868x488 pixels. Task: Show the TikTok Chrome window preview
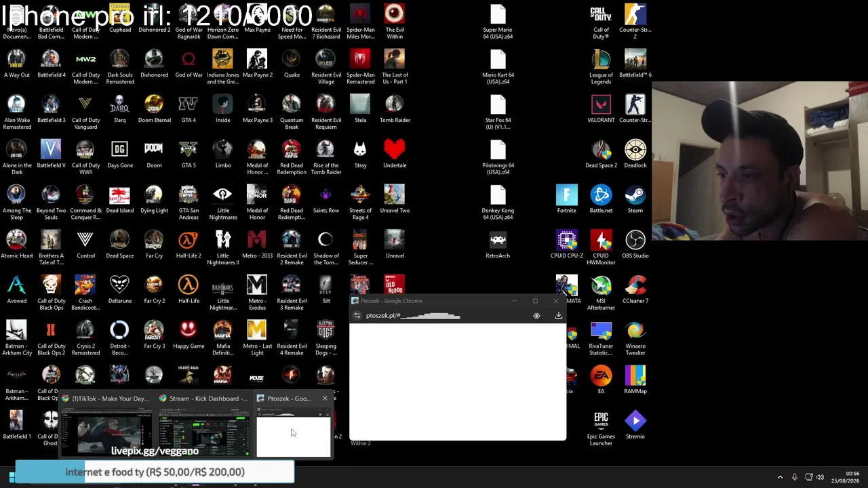pos(106,426)
